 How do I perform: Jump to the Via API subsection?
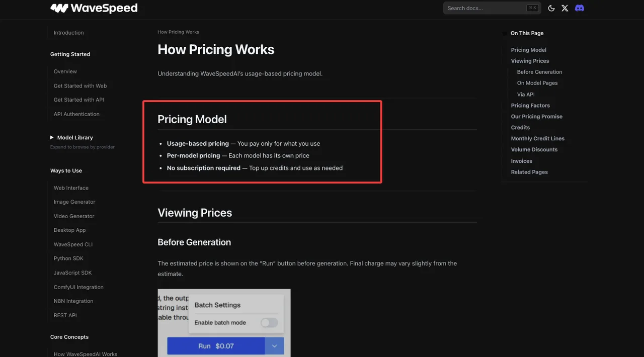[x=526, y=94]
